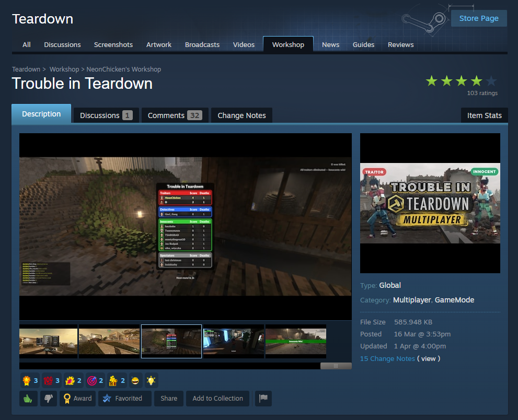The height and width of the screenshot is (420, 518).
Task: Open the hub Discussions tab in top navigation
Action: tap(62, 44)
